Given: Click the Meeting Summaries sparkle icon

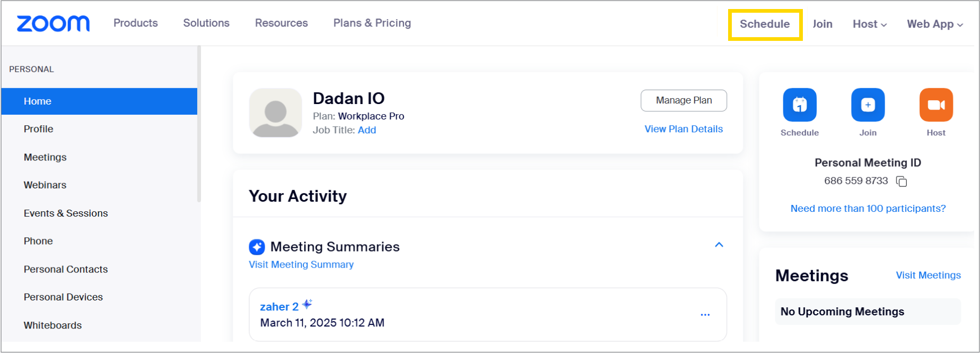Looking at the screenshot, I should [x=257, y=247].
